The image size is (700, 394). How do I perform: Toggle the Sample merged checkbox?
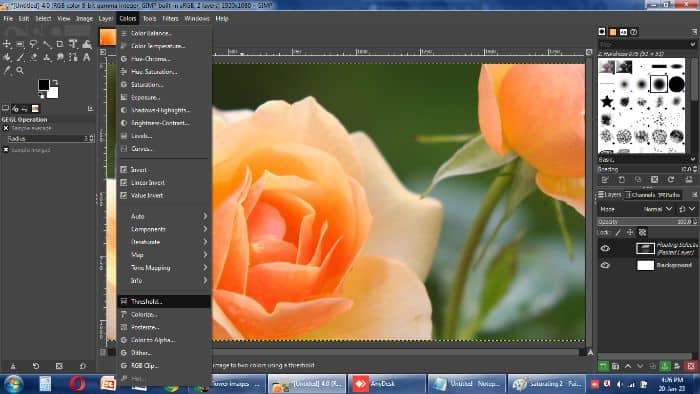(6, 150)
